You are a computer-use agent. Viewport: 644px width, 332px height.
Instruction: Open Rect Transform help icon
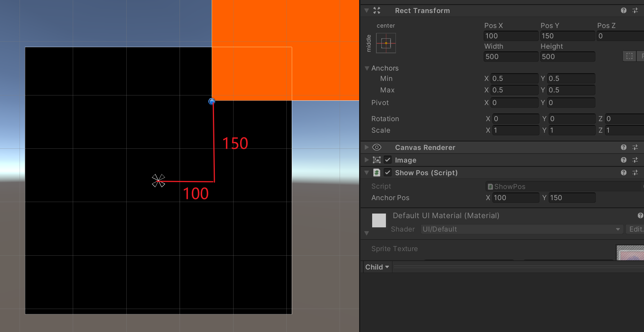(x=624, y=10)
